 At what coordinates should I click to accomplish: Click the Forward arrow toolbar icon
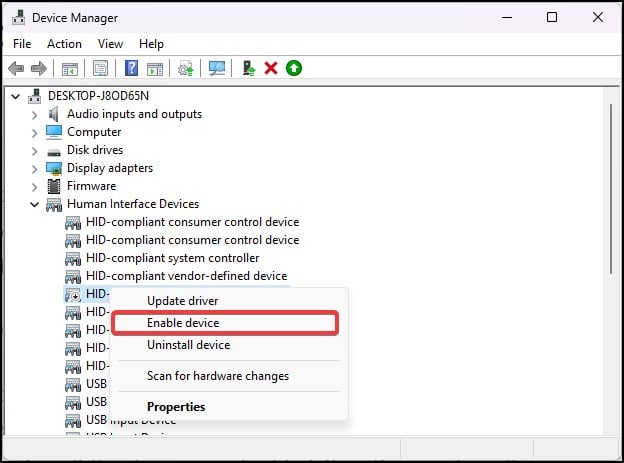click(x=39, y=68)
